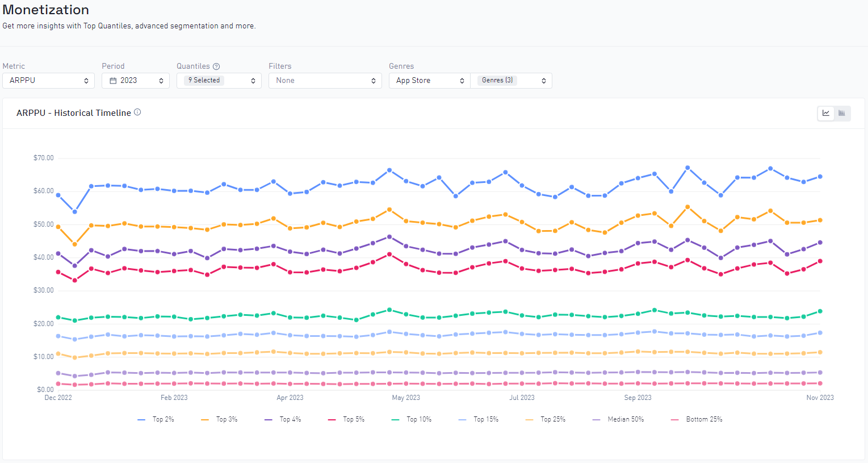Toggle Top 25% series in legend
Viewport: 868px width, 463px height.
coord(546,419)
